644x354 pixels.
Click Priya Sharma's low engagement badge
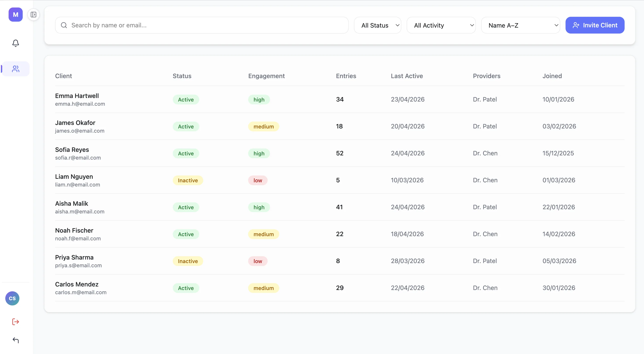point(258,261)
